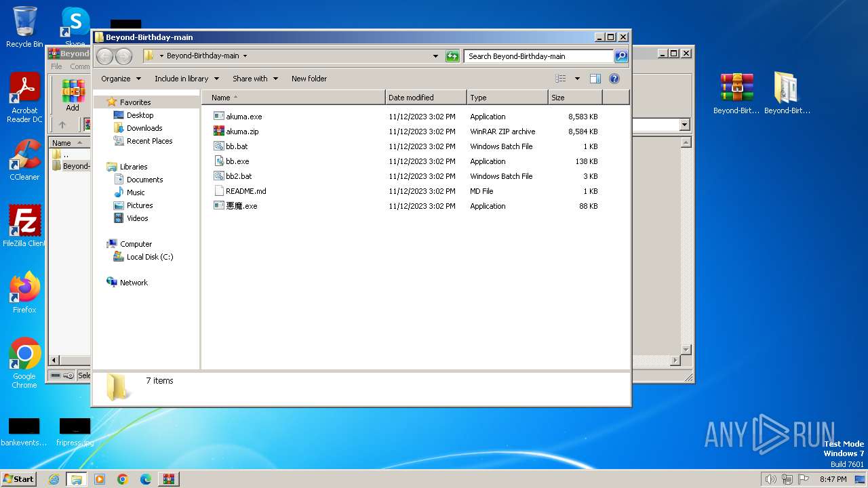Open the view options dropdown arrow

click(577, 79)
